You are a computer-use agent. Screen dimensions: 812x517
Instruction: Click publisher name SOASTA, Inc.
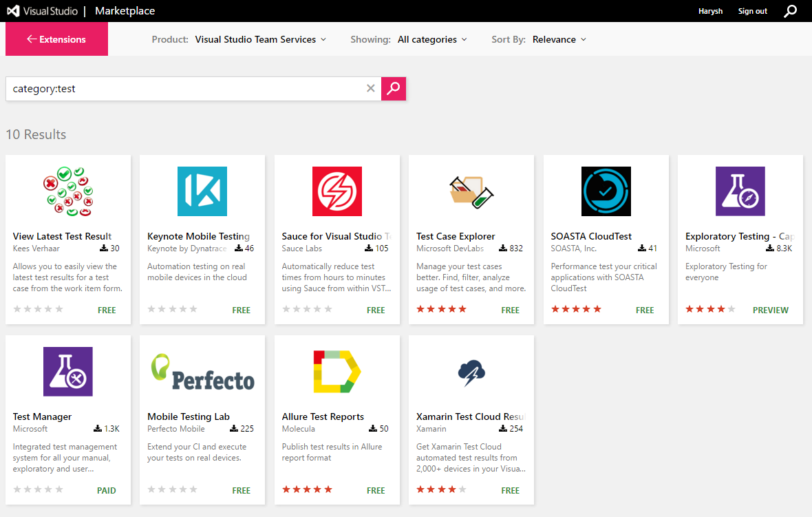click(574, 248)
